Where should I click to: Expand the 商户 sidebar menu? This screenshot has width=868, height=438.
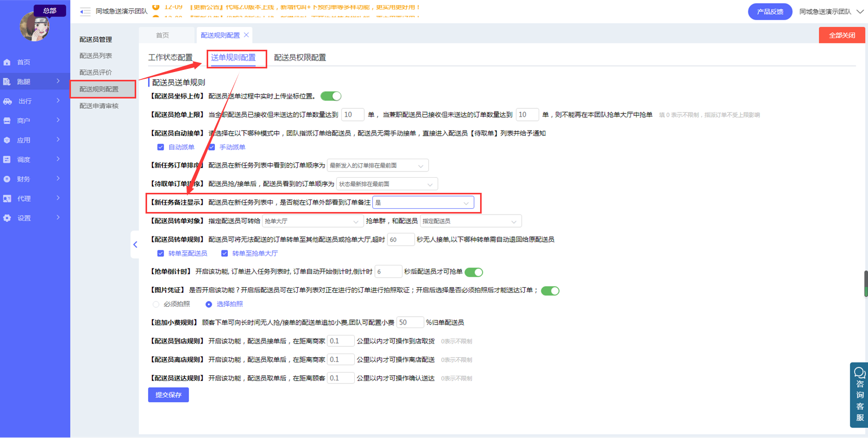[x=58, y=120]
